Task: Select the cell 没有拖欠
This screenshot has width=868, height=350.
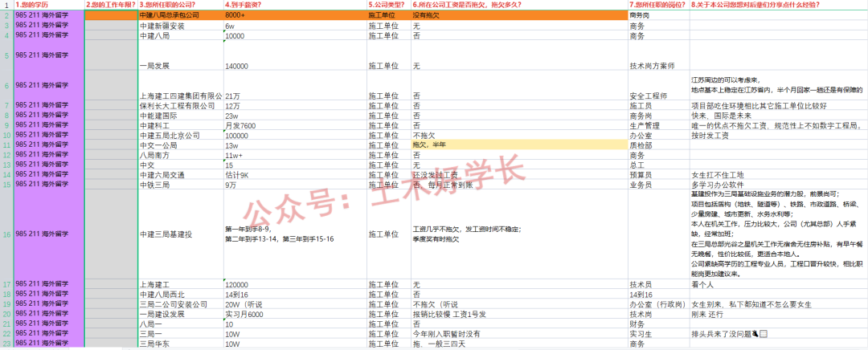Action: coord(519,15)
